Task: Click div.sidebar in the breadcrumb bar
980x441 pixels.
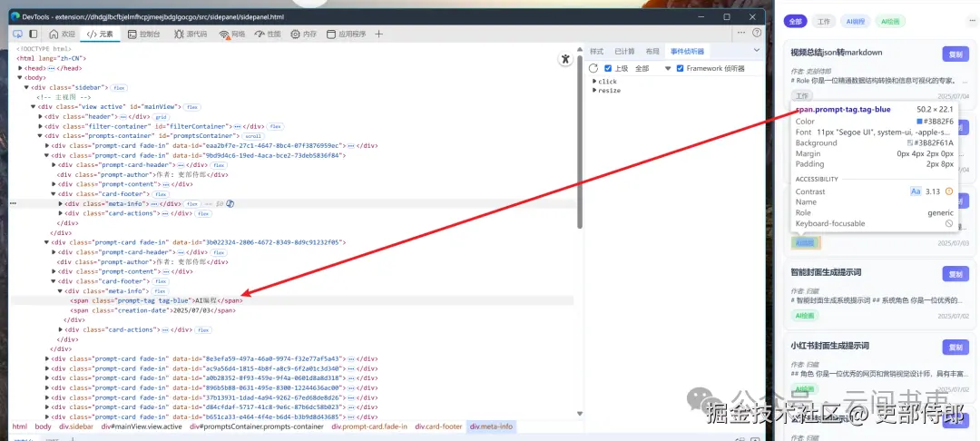Action: (x=76, y=426)
